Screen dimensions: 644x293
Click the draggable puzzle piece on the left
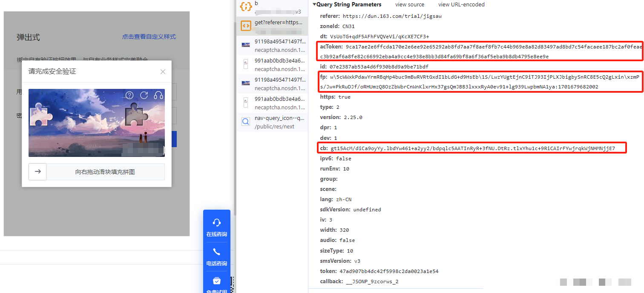pos(41,115)
